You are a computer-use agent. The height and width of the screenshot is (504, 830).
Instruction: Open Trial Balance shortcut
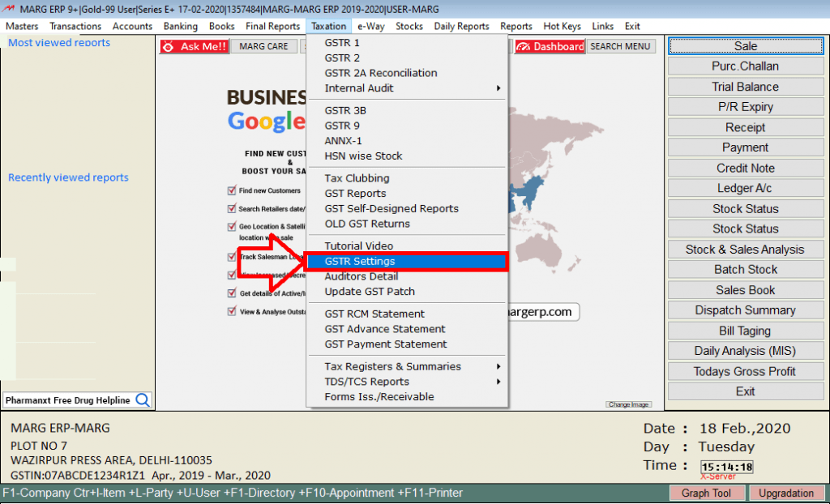(x=746, y=87)
